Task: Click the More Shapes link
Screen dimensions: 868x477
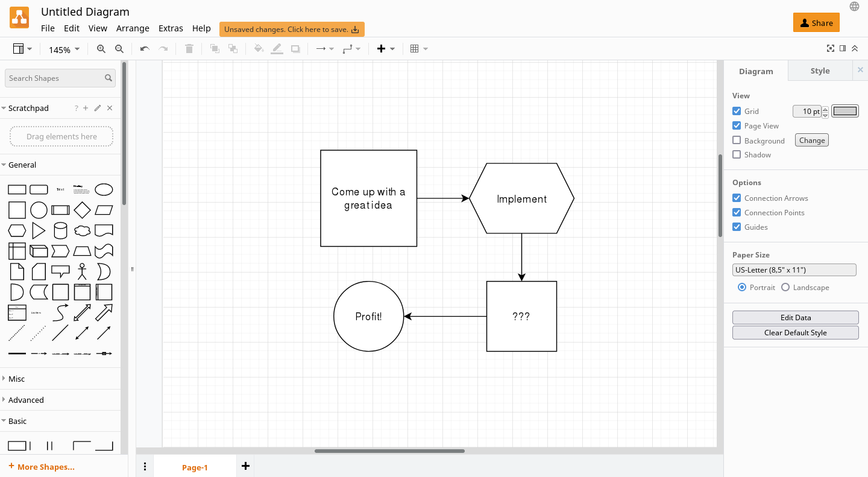Action: tap(41, 466)
